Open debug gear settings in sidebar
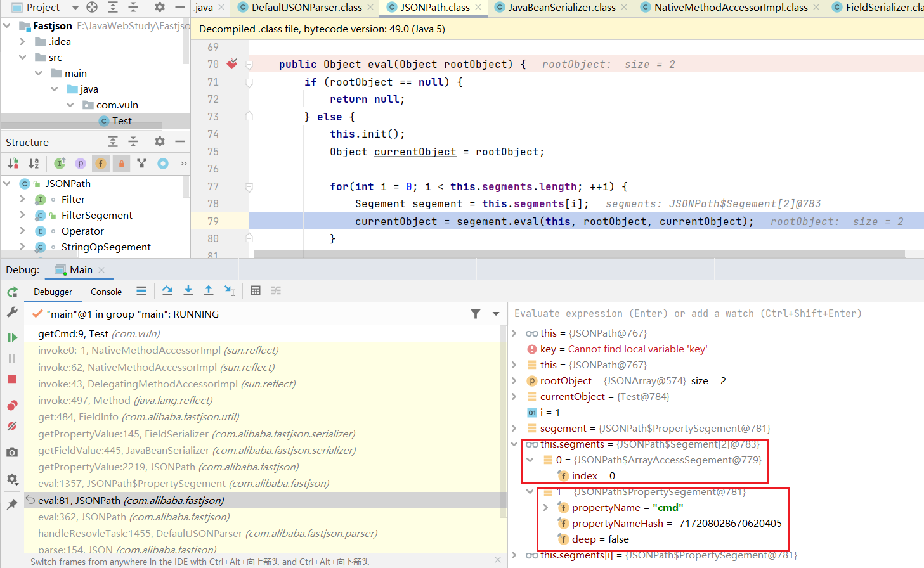The height and width of the screenshot is (568, 924). coord(12,479)
